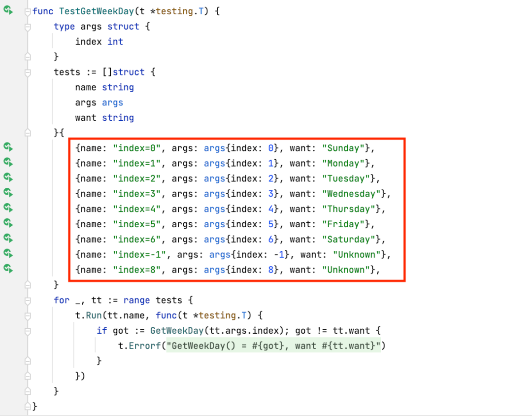Run the index=-1 subtest gutter icon
Image resolution: width=532 pixels, height=416 pixels.
[x=8, y=253]
